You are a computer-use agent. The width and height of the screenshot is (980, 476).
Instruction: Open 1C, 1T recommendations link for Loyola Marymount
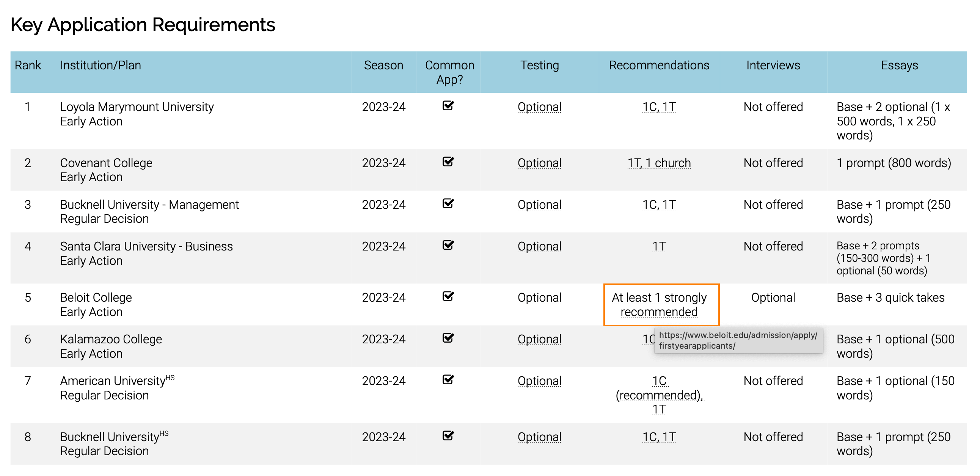659,107
